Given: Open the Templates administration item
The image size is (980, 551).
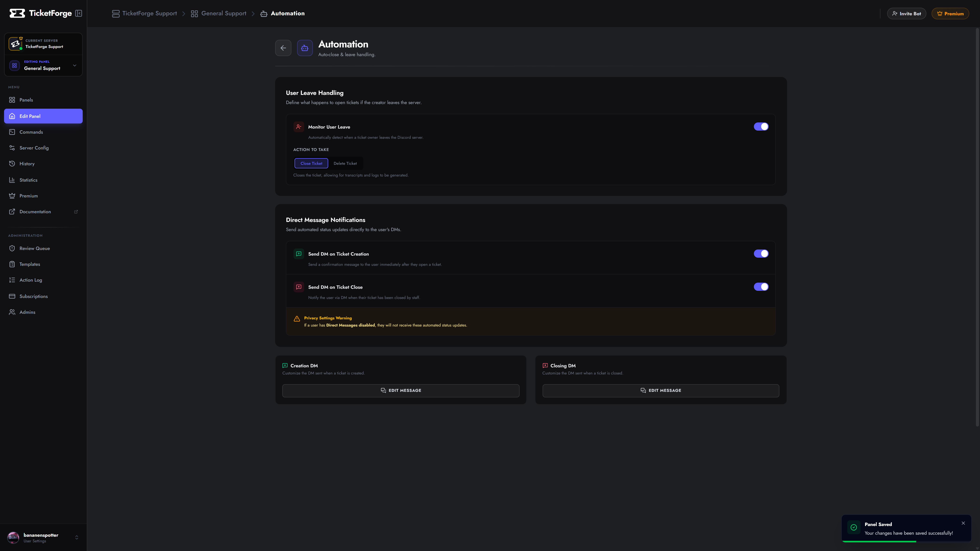Looking at the screenshot, I should 43,264.
